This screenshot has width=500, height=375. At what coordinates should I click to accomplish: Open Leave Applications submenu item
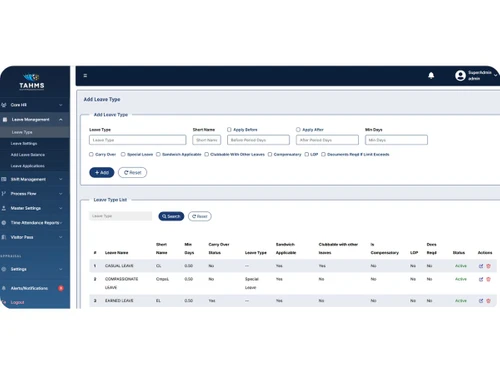pos(28,166)
